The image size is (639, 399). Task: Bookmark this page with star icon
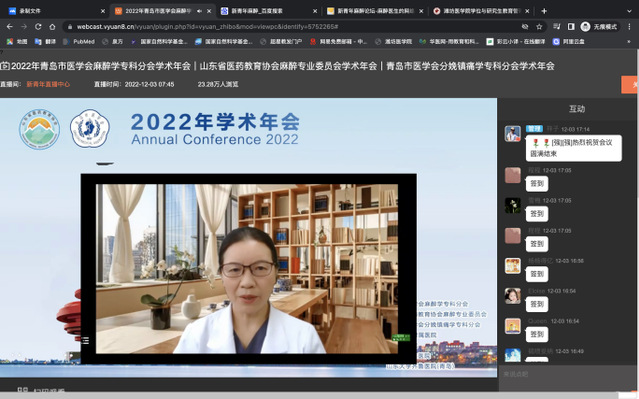point(539,26)
